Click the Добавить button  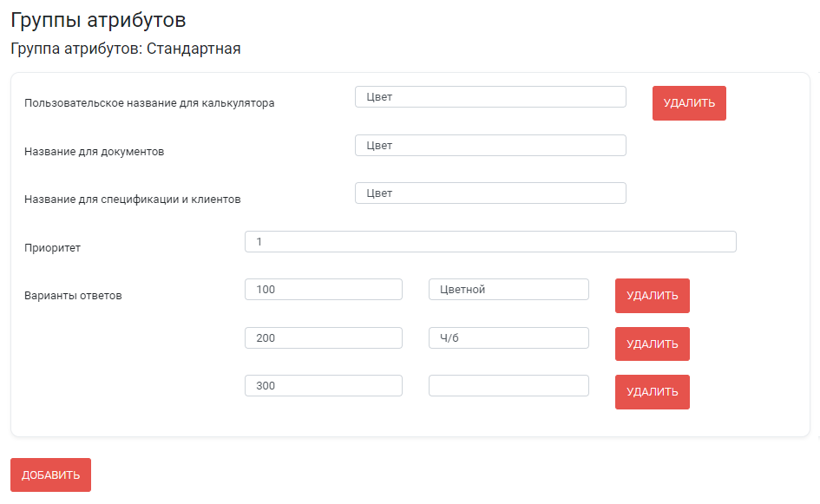50,475
